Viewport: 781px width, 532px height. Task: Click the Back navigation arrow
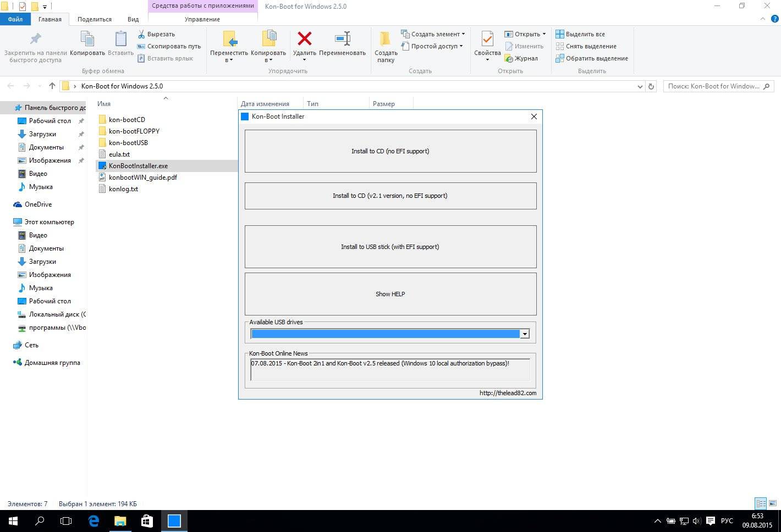(x=10, y=86)
